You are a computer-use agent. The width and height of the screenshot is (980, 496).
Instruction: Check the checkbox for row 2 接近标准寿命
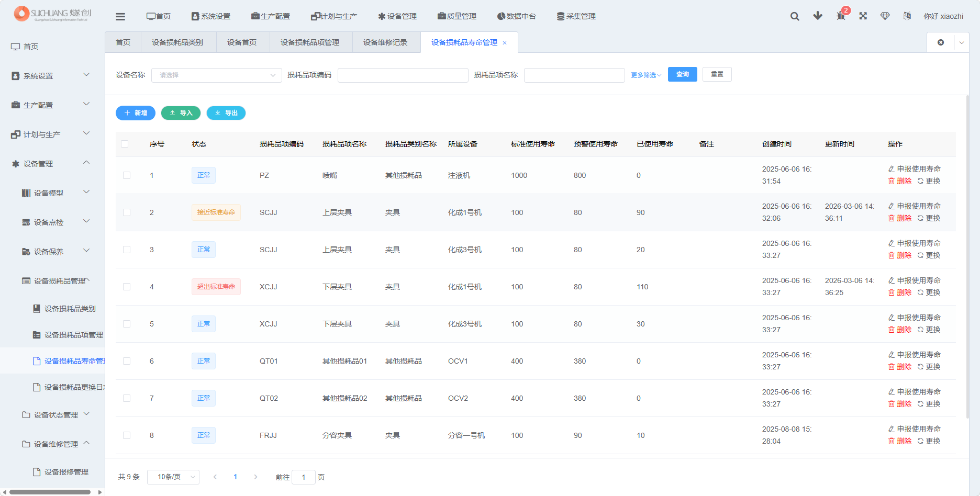(127, 212)
